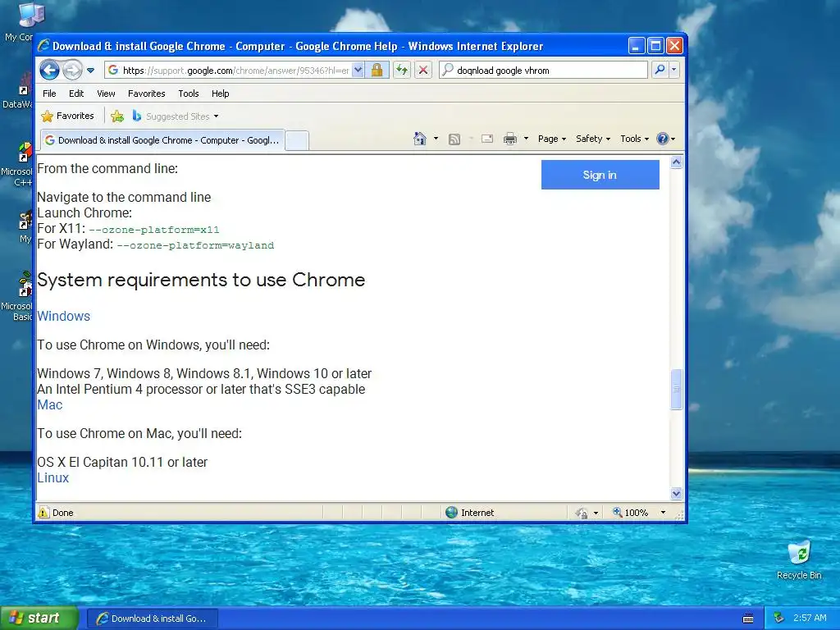This screenshot has width=840, height=630.
Task: Click the Favorites star button
Action: [68, 116]
